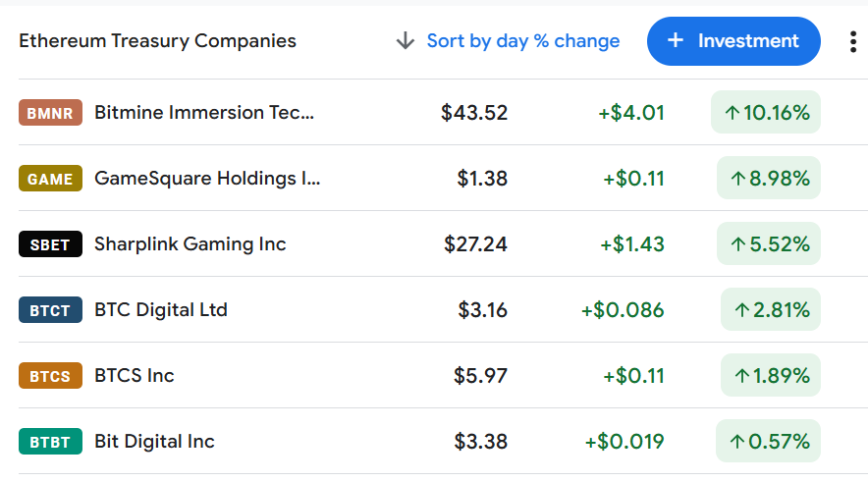Click the BTCT ticker badge
This screenshot has width=868, height=482.
(x=50, y=310)
